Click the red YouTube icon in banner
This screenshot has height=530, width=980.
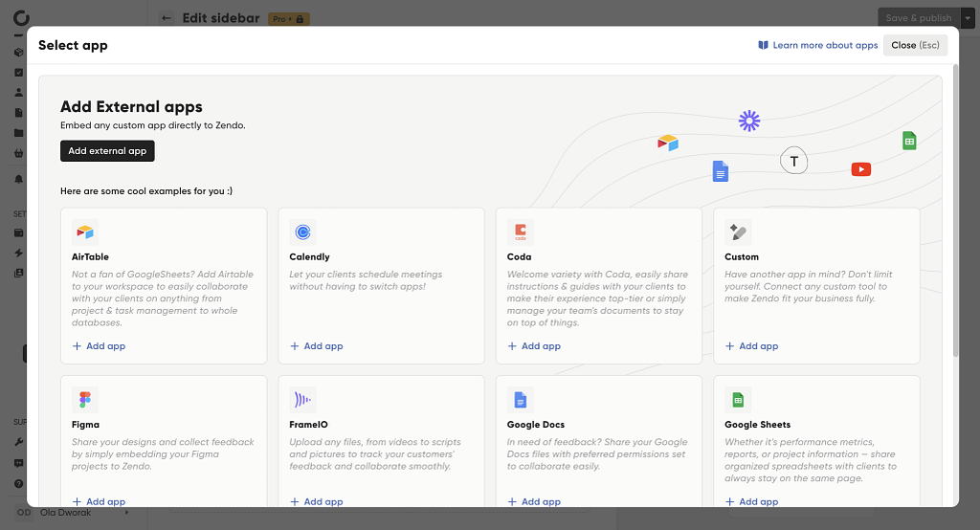(x=860, y=169)
